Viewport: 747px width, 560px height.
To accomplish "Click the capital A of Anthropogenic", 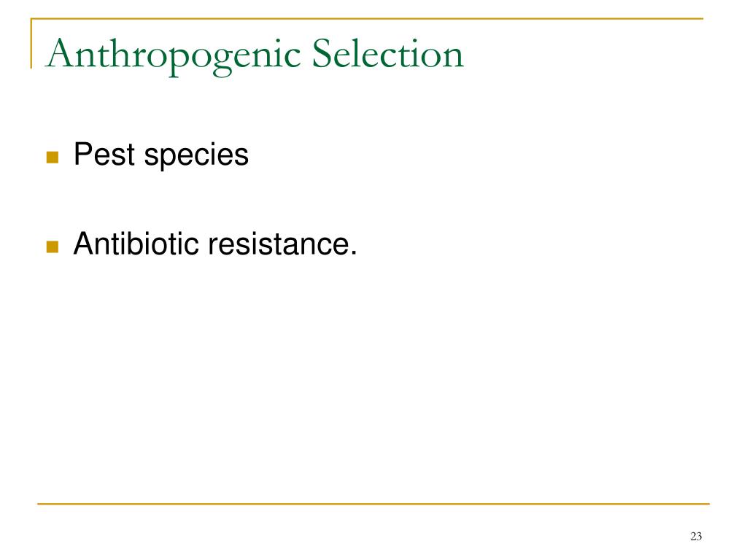I will [60, 52].
